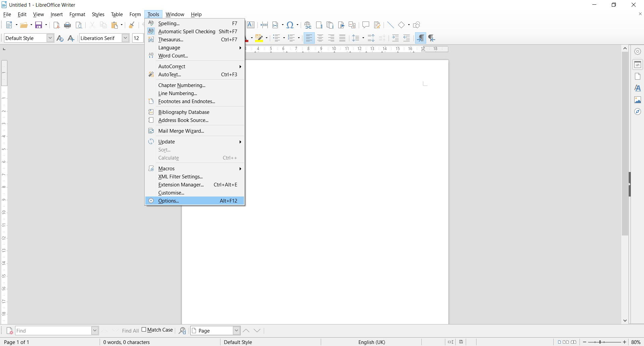Click Highlighting Colour marker icon

point(259,38)
